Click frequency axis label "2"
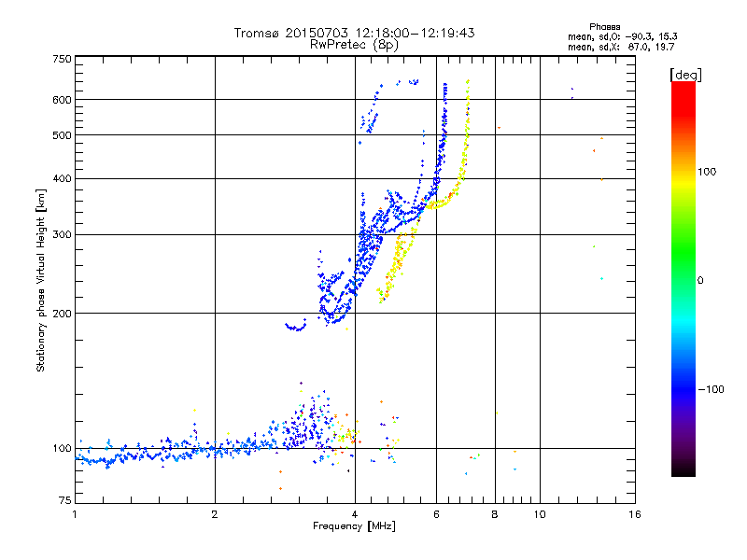The height and width of the screenshot is (560, 747). click(x=215, y=514)
